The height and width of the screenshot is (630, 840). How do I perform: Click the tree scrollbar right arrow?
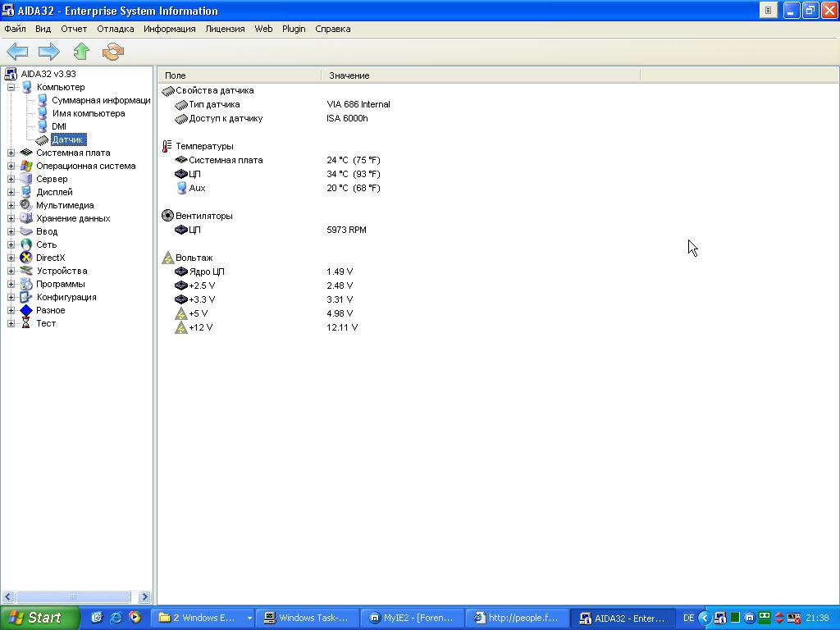(144, 597)
